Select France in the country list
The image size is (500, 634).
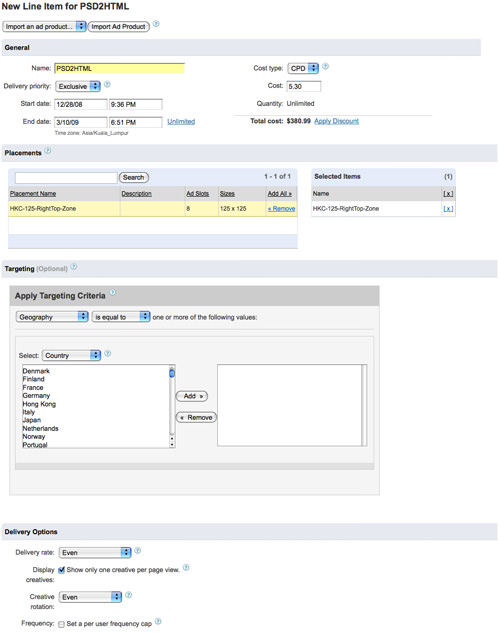coord(33,387)
